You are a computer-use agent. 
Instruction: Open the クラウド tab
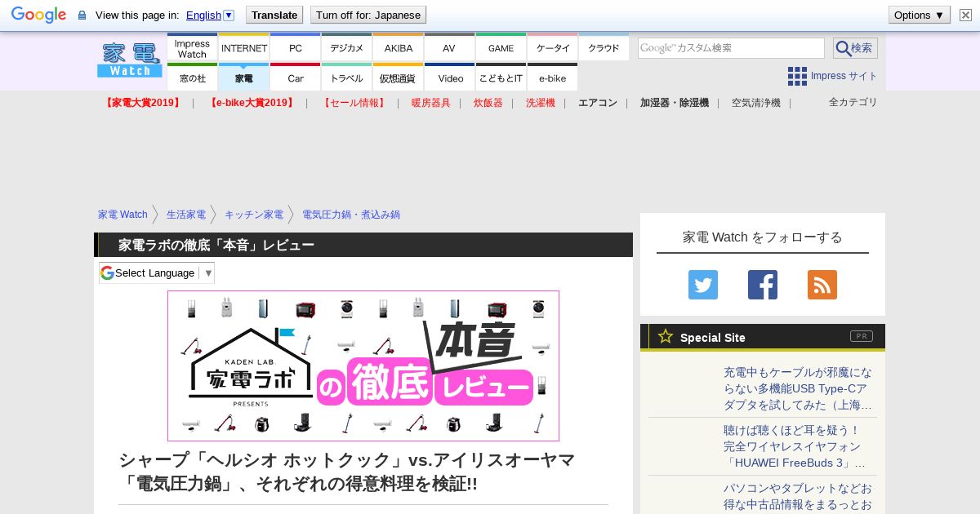point(604,48)
